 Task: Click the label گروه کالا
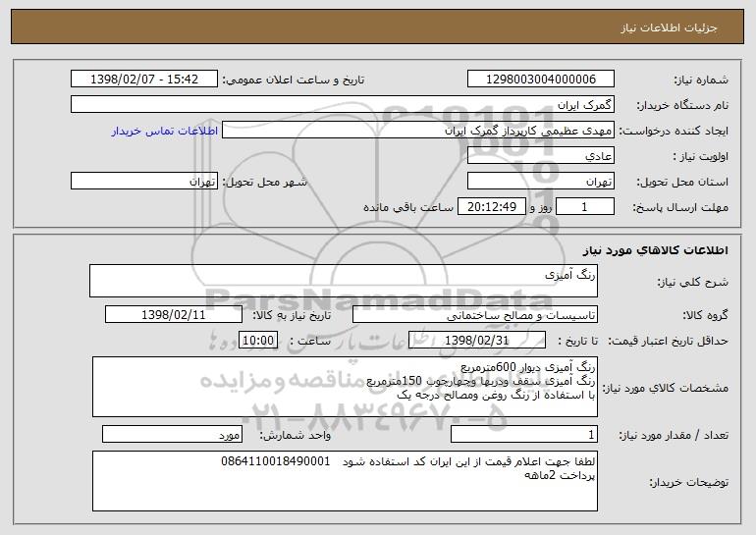705,316
